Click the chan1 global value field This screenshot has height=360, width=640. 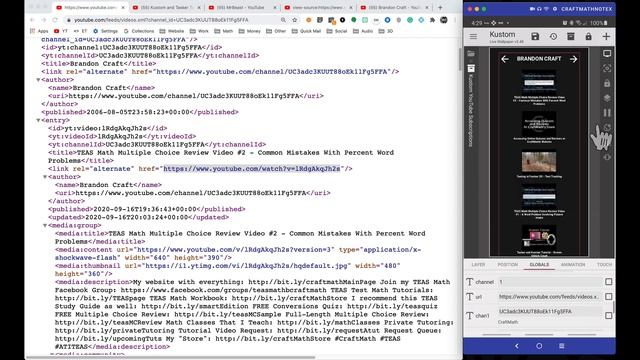(549, 311)
